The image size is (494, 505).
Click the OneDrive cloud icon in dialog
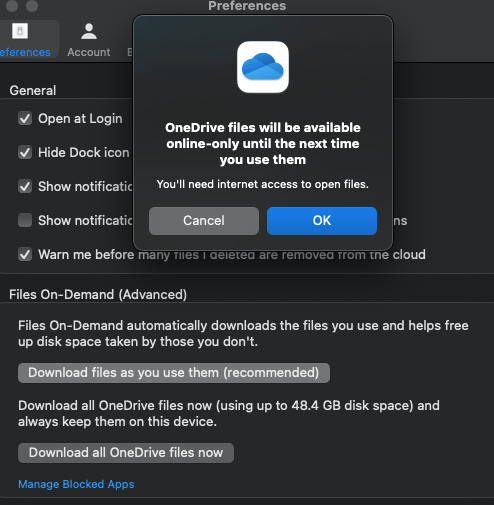[x=263, y=67]
